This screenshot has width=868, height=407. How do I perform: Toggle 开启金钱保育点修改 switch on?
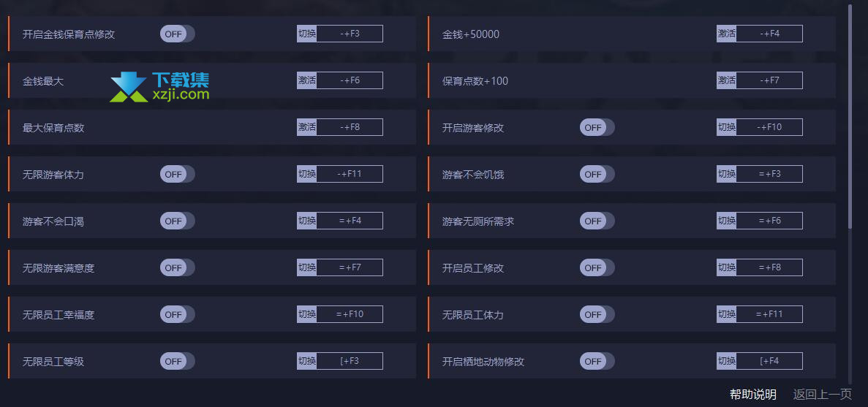[x=178, y=34]
